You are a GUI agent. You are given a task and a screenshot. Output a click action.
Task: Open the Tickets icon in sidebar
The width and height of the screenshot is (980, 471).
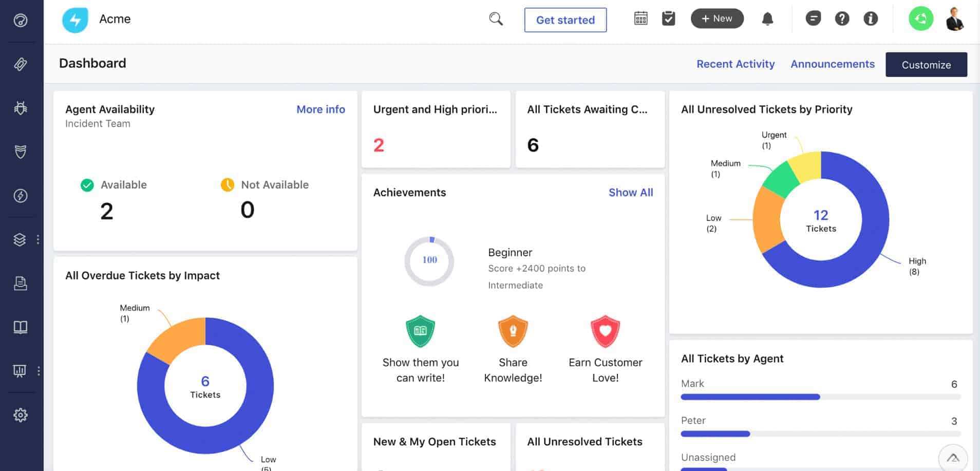tap(21, 64)
